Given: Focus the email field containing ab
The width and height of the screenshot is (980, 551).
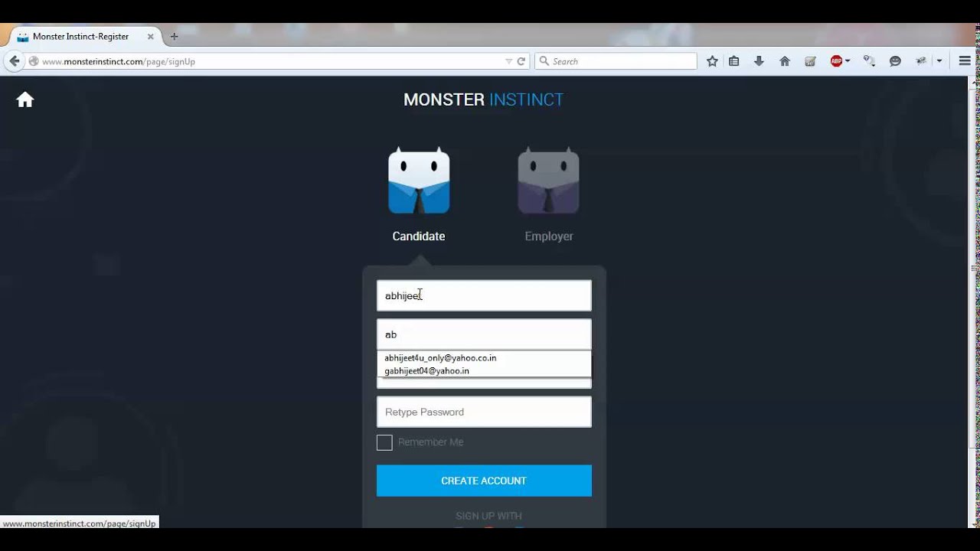Looking at the screenshot, I should [x=484, y=334].
